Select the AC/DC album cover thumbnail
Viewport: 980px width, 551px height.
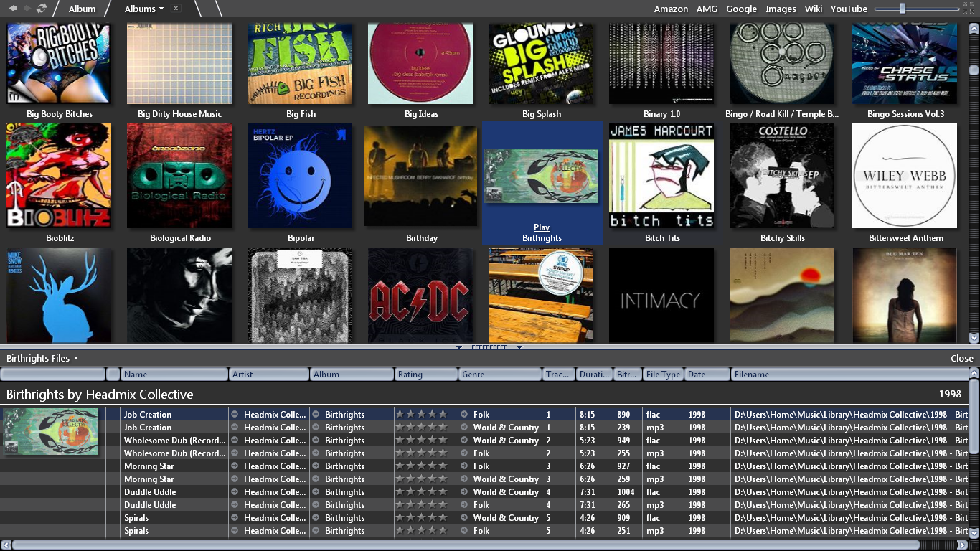(x=421, y=295)
